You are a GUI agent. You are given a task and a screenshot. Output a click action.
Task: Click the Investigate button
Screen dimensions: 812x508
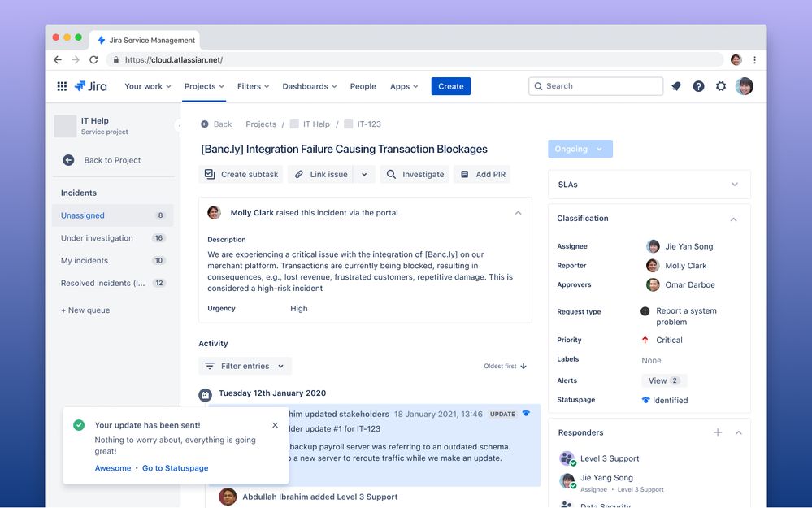pyautogui.click(x=415, y=175)
